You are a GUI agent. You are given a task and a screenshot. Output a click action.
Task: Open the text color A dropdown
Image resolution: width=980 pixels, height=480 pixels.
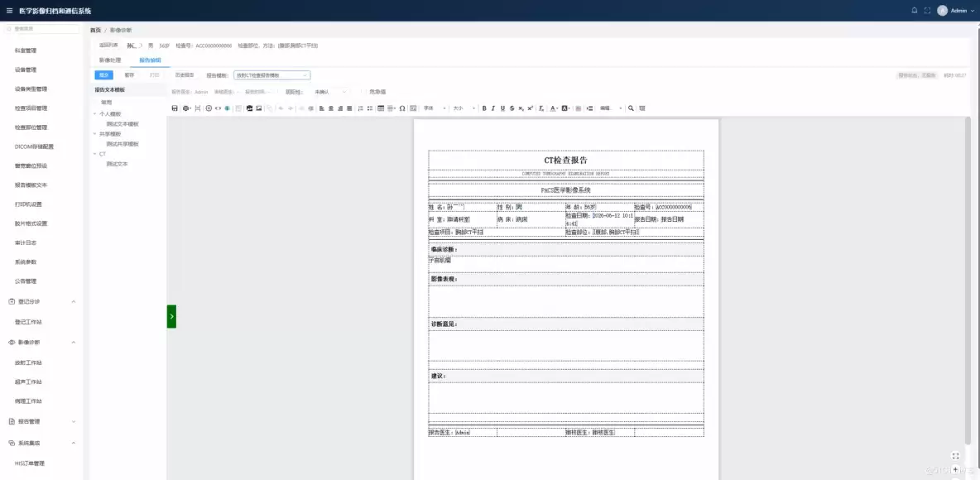tap(554, 108)
